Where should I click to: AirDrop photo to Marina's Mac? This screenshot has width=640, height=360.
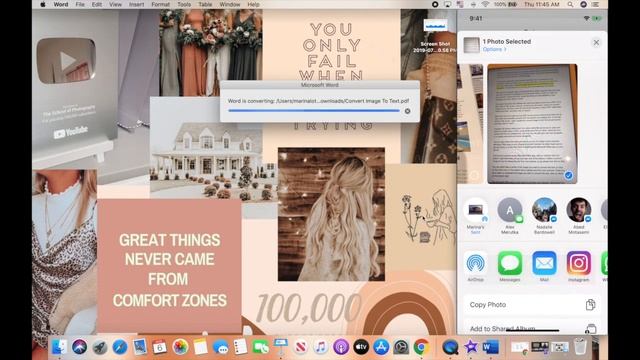pyautogui.click(x=476, y=216)
